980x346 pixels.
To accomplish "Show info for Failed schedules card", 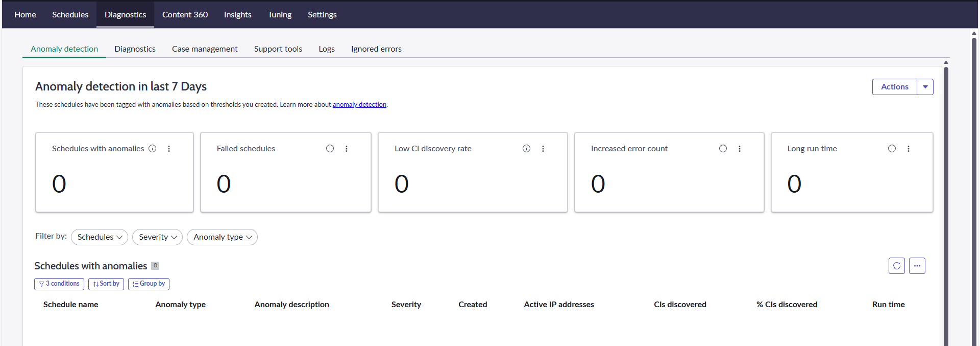I will click(330, 149).
